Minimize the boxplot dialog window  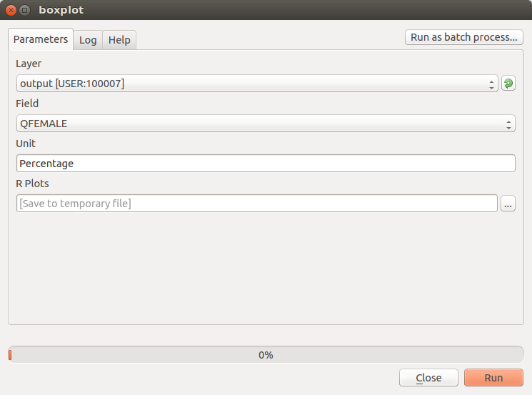click(25, 10)
